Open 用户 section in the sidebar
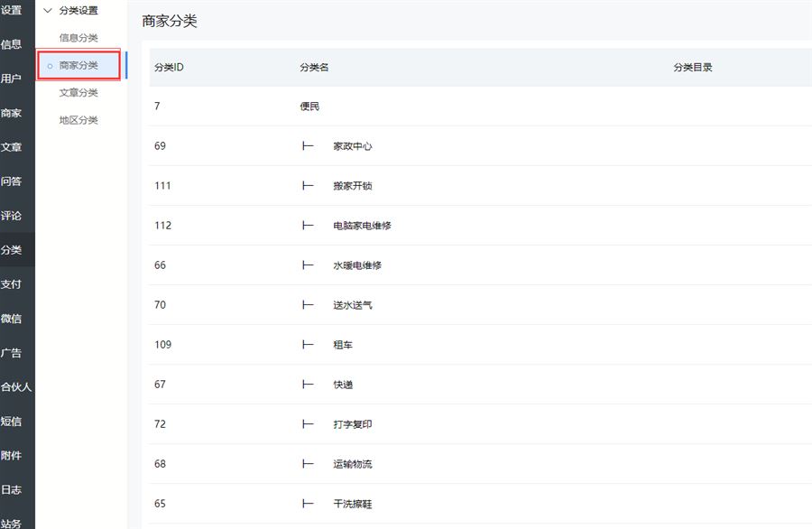The image size is (812, 529). click(12, 79)
